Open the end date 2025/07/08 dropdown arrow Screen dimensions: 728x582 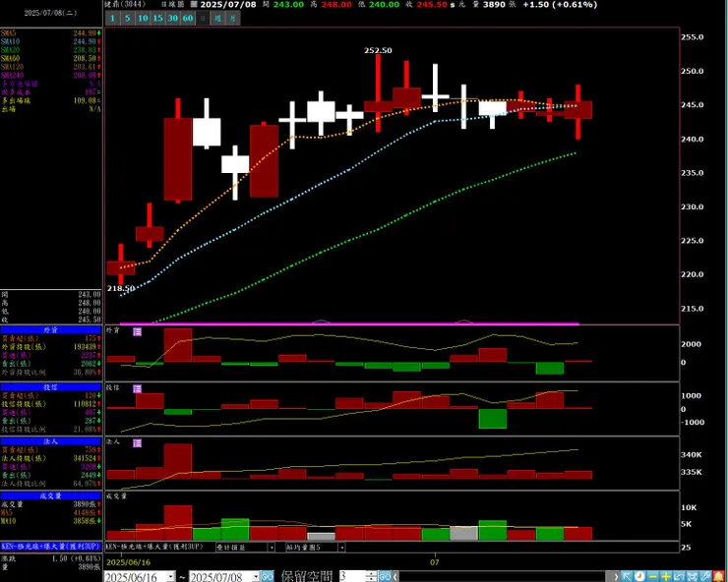click(x=256, y=577)
